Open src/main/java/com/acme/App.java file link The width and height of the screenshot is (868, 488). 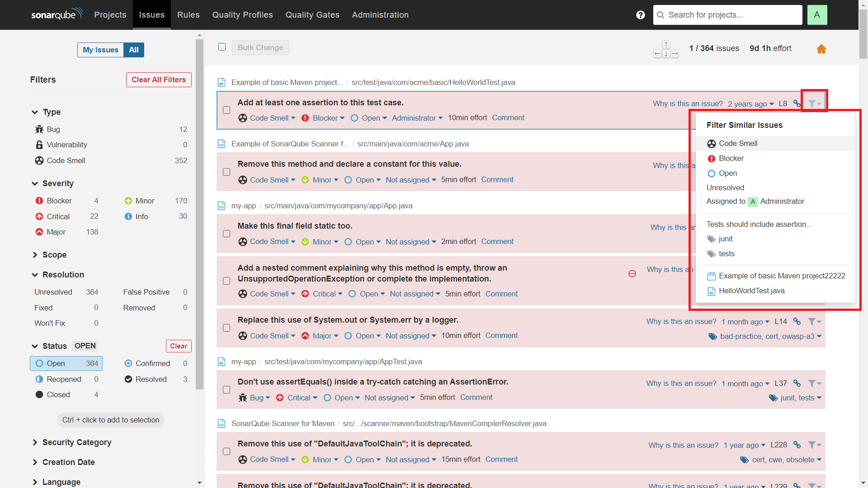pyautogui.click(x=413, y=144)
